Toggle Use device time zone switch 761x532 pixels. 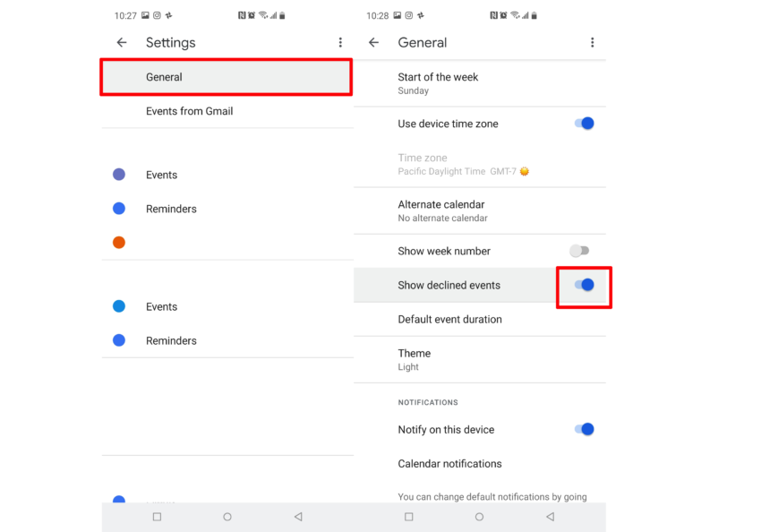(x=585, y=124)
